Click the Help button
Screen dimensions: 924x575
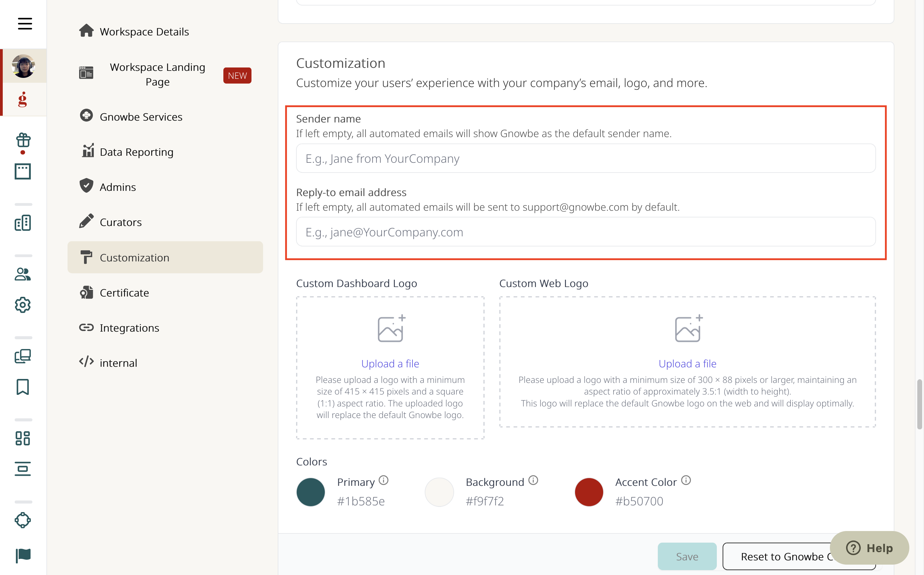[x=869, y=548]
